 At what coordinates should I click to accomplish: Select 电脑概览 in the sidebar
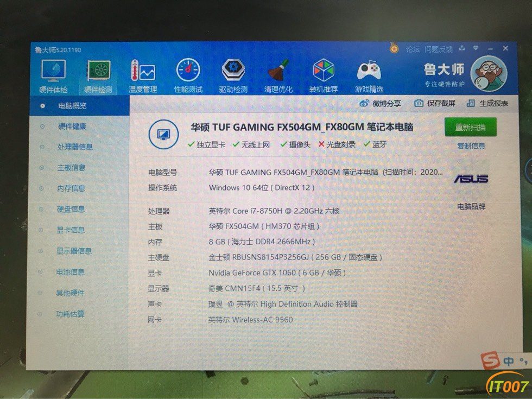(79, 106)
